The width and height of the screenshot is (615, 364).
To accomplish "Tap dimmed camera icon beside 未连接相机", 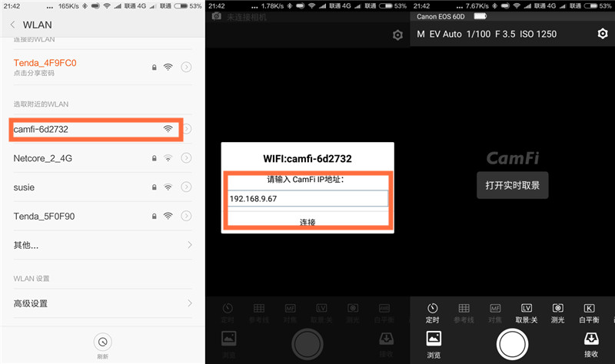I will [216, 16].
